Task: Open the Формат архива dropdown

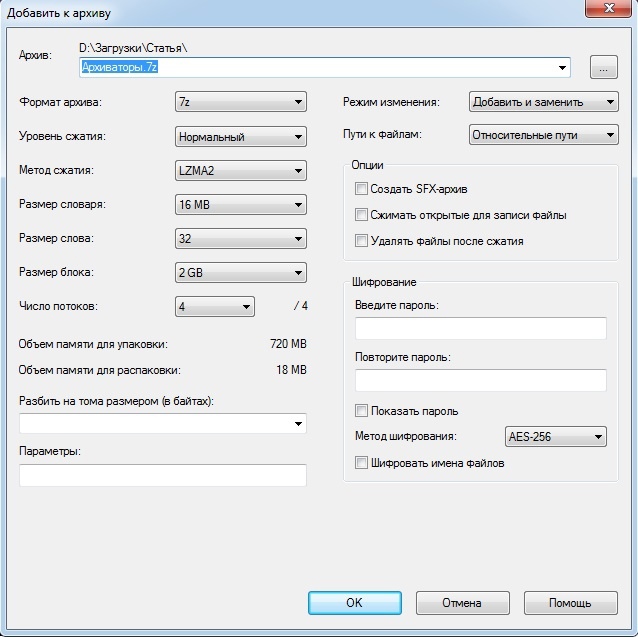Action: point(240,102)
